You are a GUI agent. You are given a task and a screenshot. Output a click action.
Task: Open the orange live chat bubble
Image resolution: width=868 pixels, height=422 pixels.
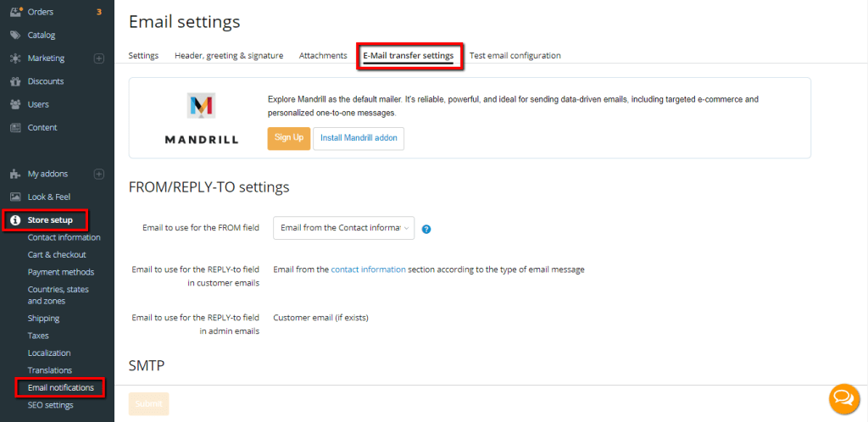843,398
